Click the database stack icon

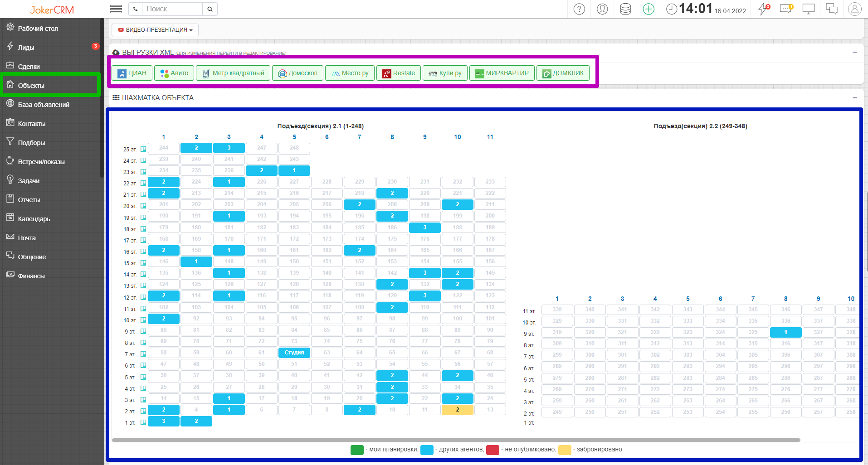pyautogui.click(x=625, y=9)
